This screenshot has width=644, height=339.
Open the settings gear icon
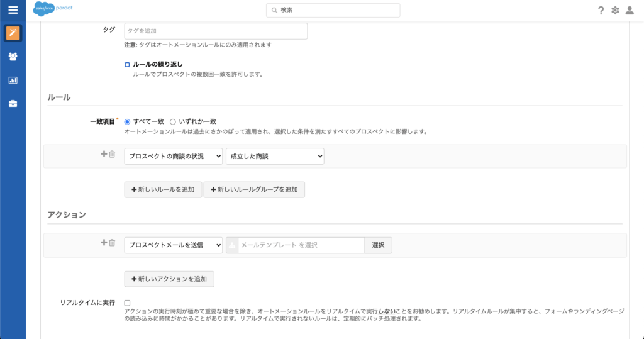615,10
